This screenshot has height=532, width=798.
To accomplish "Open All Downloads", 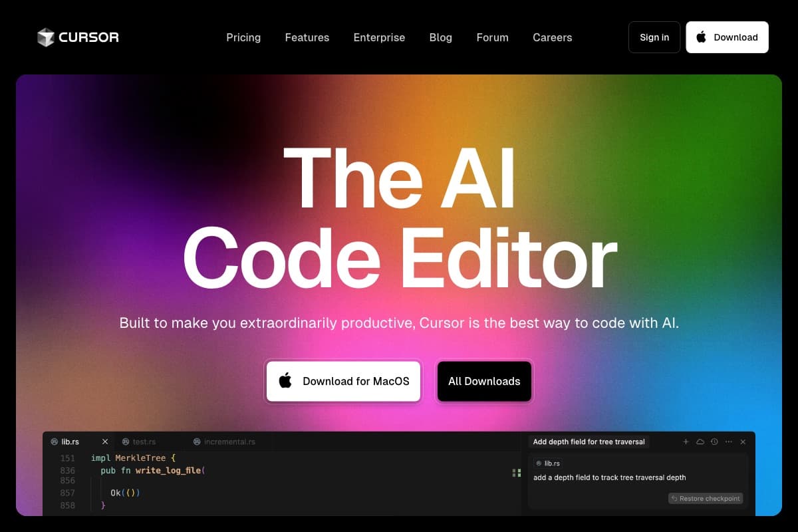I will coord(484,381).
